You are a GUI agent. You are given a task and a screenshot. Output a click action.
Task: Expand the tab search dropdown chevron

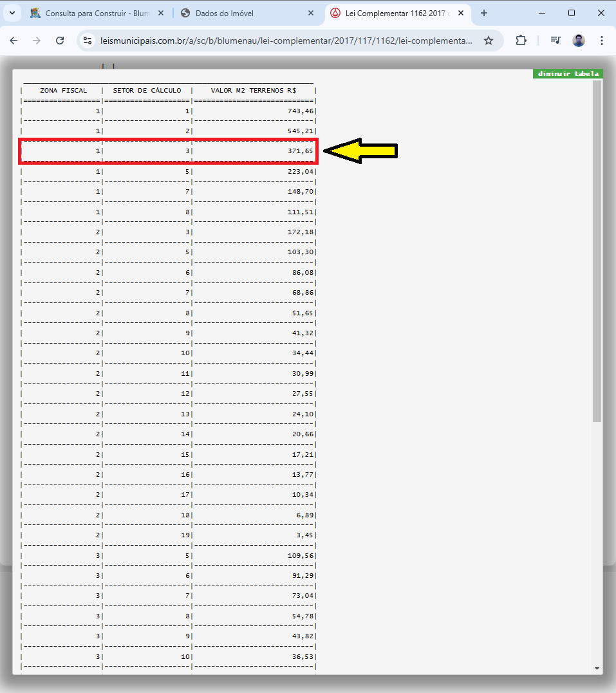12,13
